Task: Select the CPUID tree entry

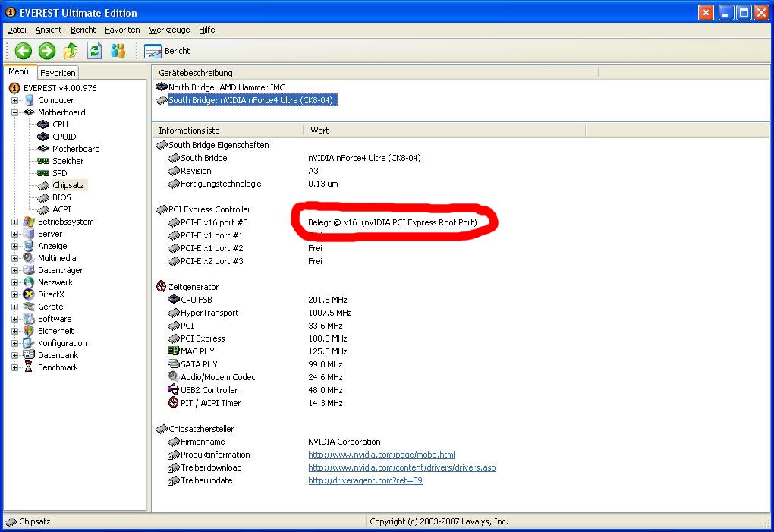Action: click(64, 137)
